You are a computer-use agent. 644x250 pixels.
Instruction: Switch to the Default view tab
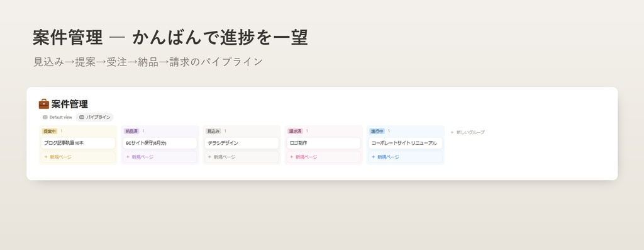pyautogui.click(x=57, y=117)
